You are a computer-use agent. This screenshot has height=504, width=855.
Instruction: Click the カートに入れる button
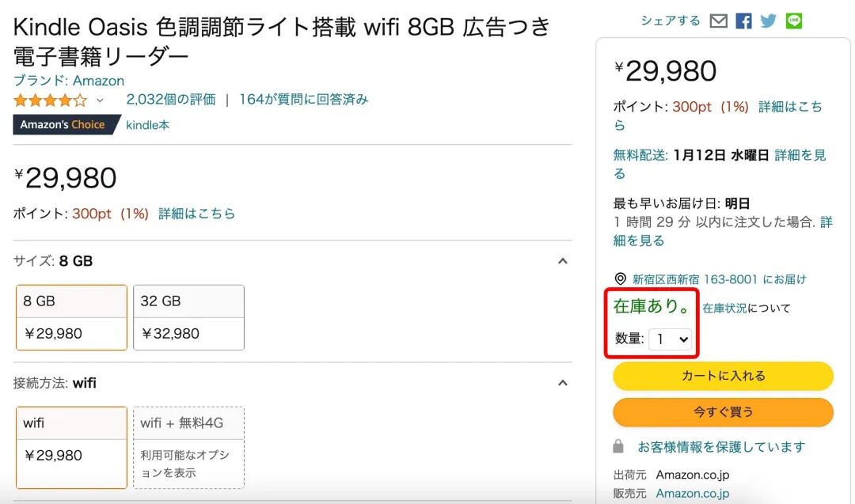coord(723,377)
